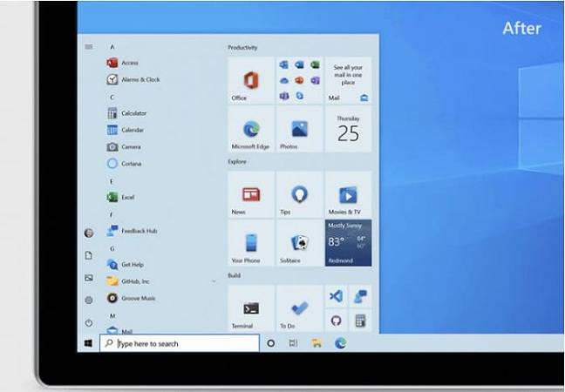
Task: Open File Explorer from the taskbar
Action: 317,343
